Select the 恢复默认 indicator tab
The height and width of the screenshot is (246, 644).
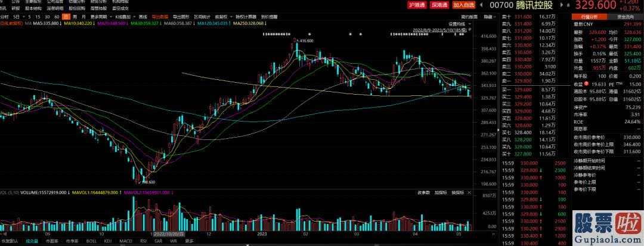[10, 241]
